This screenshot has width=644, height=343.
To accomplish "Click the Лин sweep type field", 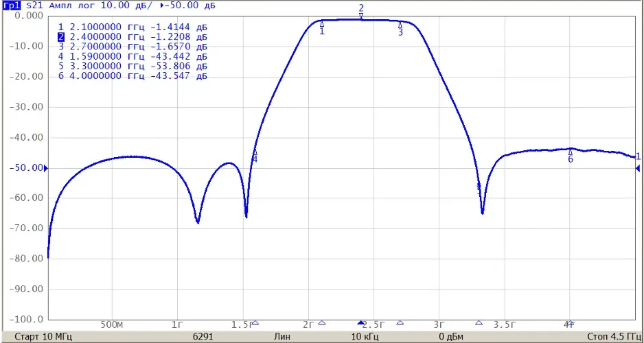I will (281, 337).
